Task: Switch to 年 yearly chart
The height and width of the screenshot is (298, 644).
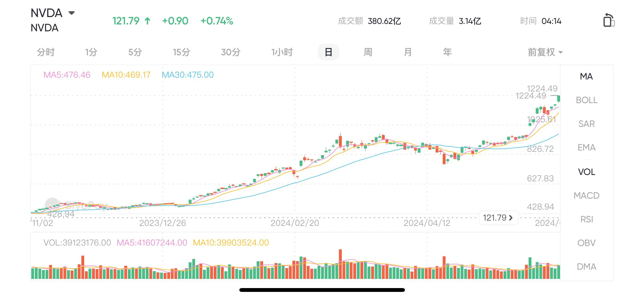Action: click(x=447, y=52)
